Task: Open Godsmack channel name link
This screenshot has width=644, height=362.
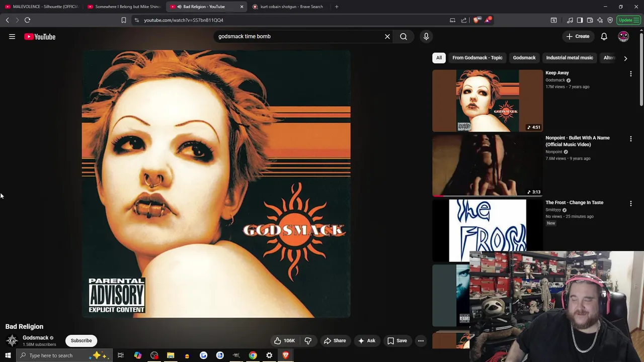Action: [x=35, y=338]
